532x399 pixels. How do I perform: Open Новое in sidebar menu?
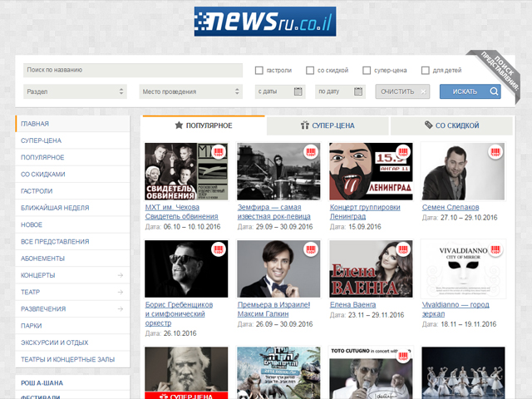72,224
